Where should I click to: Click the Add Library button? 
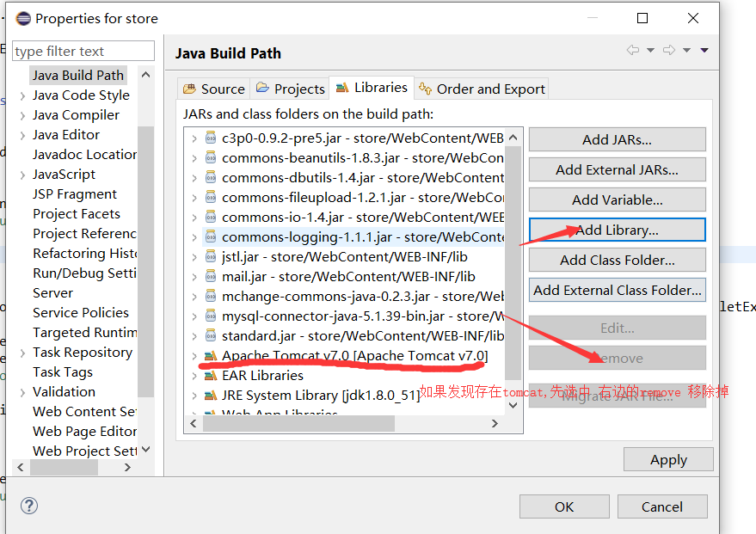(617, 230)
